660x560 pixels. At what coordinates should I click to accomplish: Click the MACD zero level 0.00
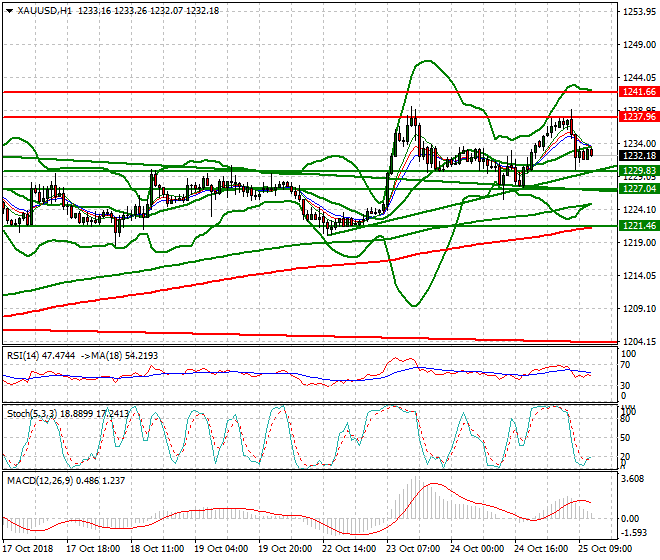pos(630,519)
